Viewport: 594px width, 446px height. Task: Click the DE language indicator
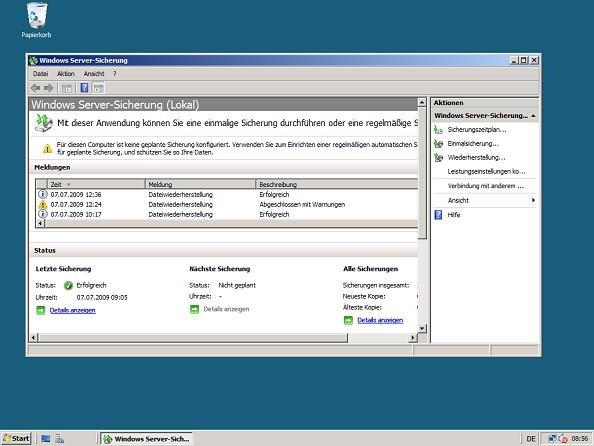(x=531, y=439)
